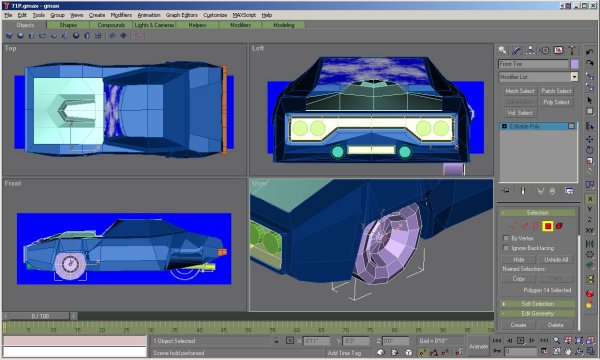Open the Utilities hammer panel tab

pos(572,50)
